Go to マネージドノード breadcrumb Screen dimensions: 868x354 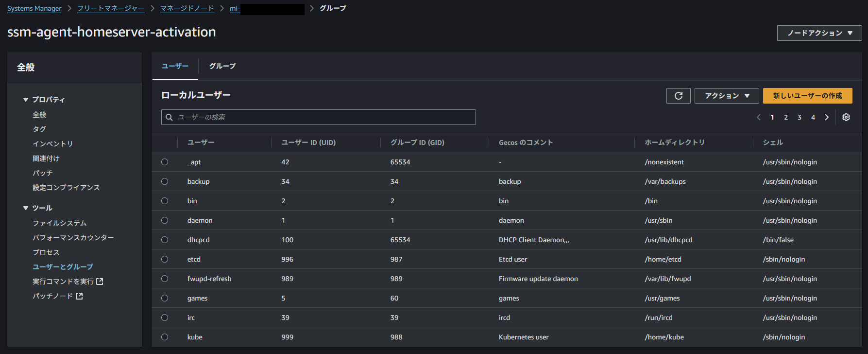187,9
